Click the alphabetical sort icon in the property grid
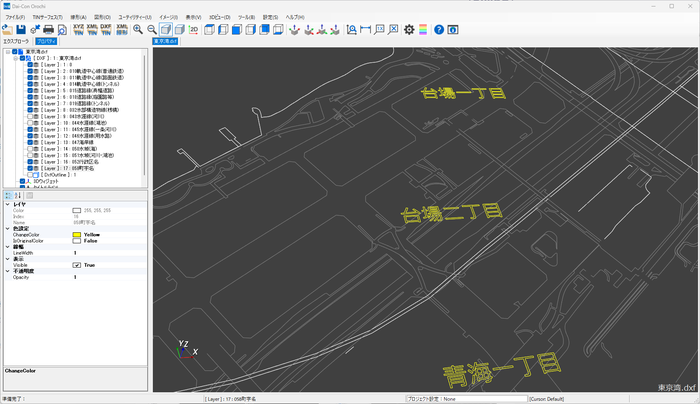 18,196
